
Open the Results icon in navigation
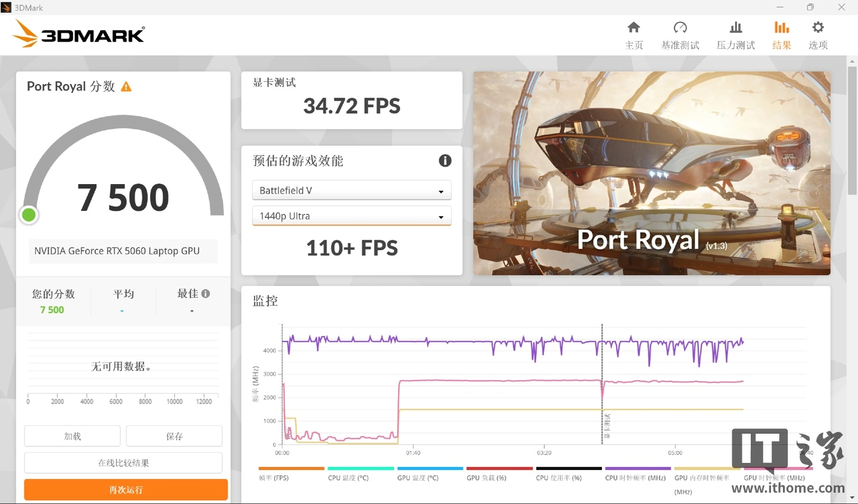(782, 27)
